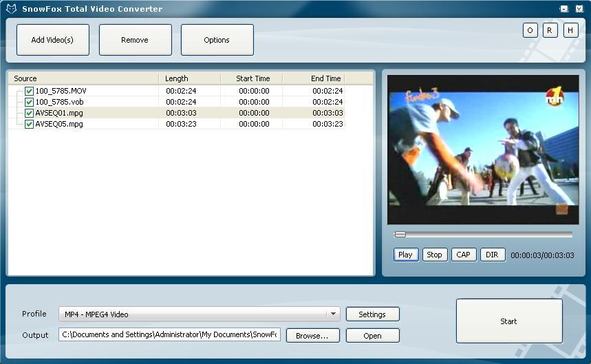Click 100_5785.MOV start time 00:00:00
The height and width of the screenshot is (364, 591).
coord(254,91)
